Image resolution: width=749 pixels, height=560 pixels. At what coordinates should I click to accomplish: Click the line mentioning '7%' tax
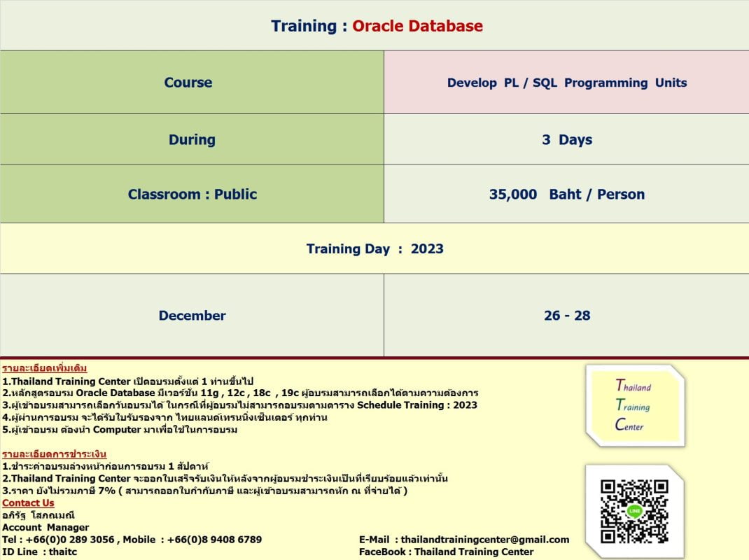(204, 491)
